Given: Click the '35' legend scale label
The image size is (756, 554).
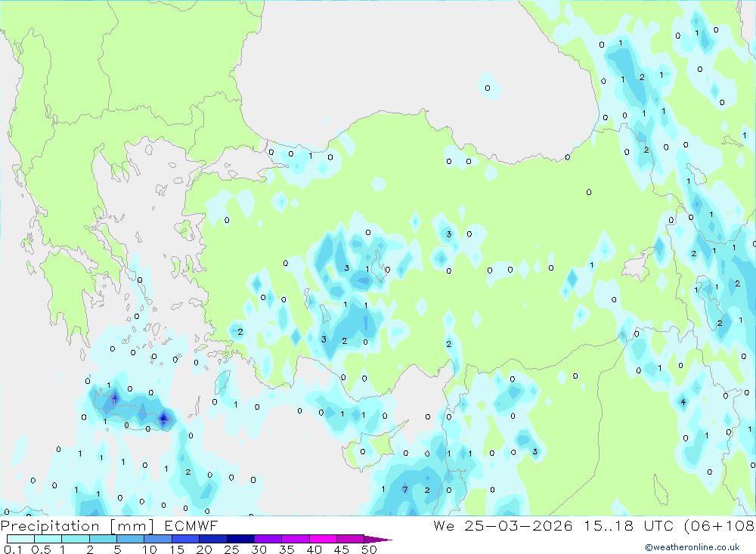Looking at the screenshot, I should coord(287,549).
